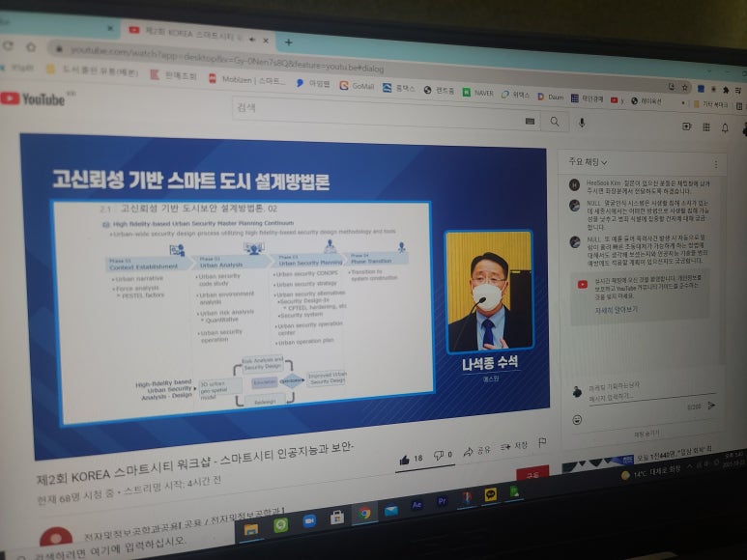Launch After Effects from the taskbar

coord(417,505)
